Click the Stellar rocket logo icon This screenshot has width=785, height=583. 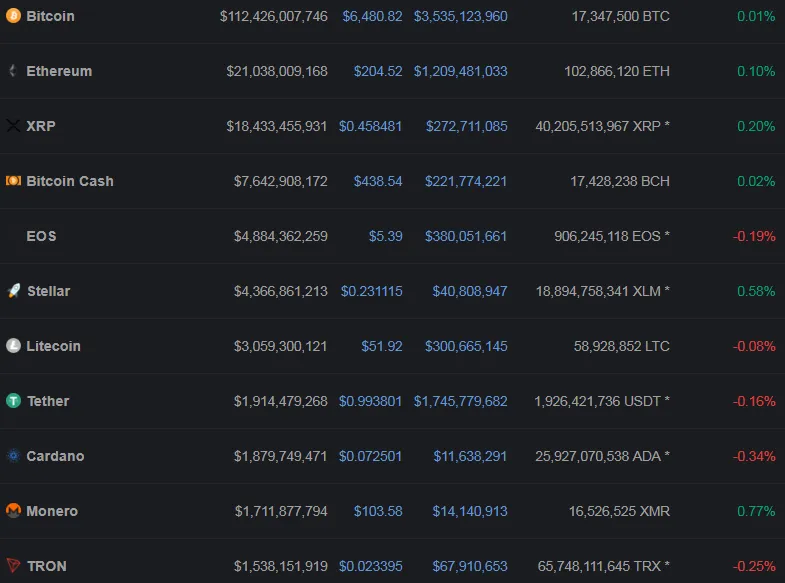tap(14, 291)
